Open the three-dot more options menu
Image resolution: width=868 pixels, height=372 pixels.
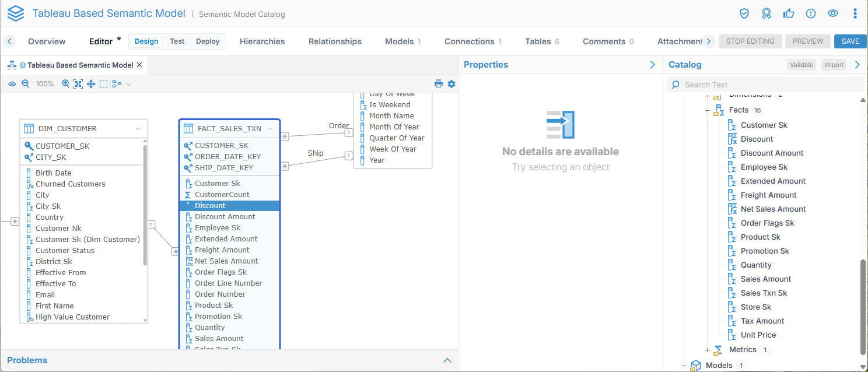[x=855, y=13]
